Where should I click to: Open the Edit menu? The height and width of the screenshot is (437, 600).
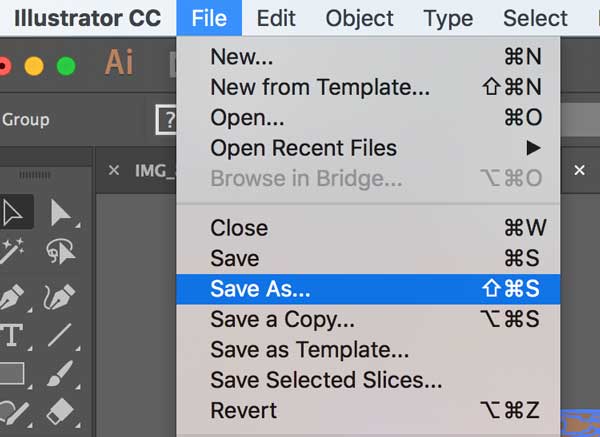pos(275,18)
